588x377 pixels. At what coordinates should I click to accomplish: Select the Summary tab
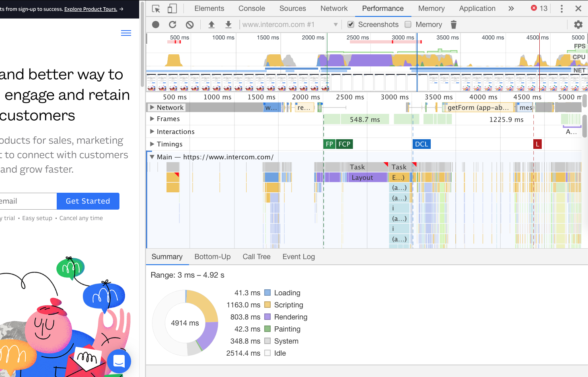point(167,257)
